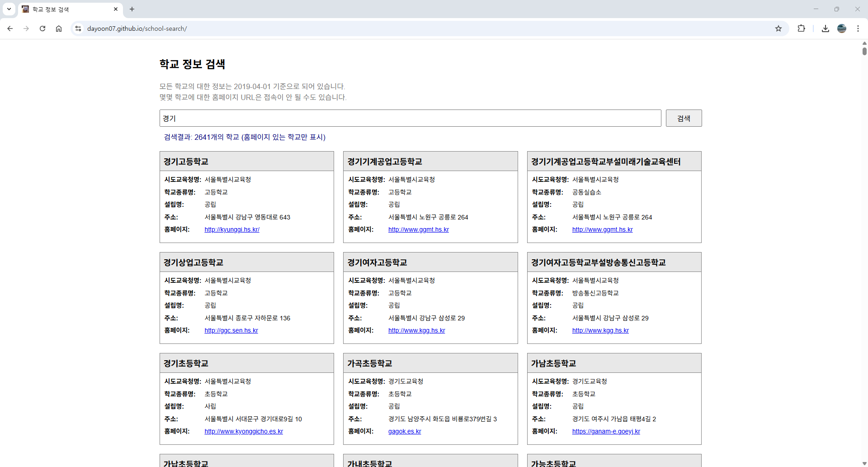Click address 서울특별시 강남구 영동대로 643
The width and height of the screenshot is (868, 467).
247,217
